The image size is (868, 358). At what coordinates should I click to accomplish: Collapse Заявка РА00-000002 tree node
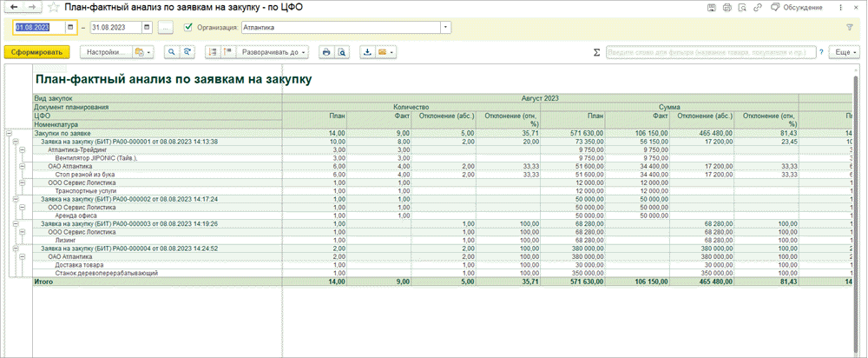(16, 198)
